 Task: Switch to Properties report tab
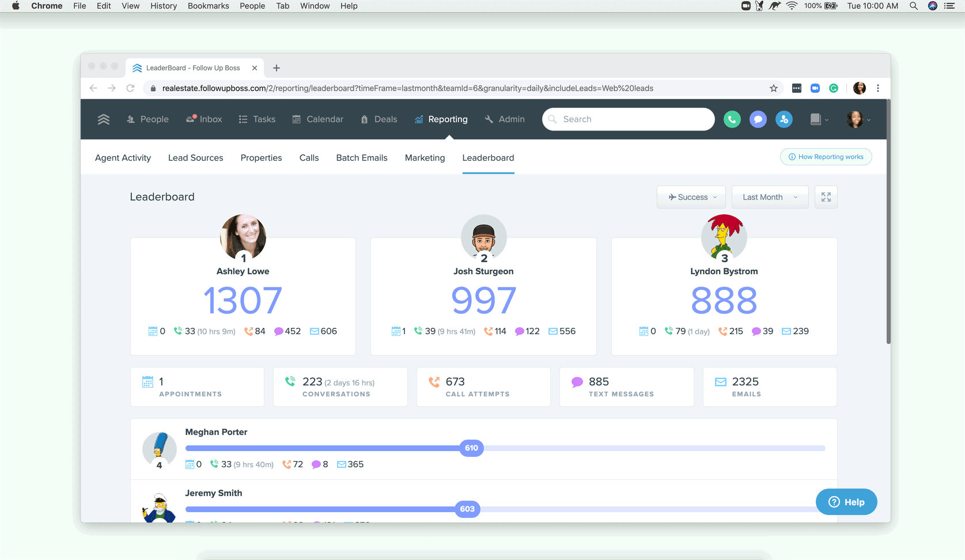[x=262, y=158]
